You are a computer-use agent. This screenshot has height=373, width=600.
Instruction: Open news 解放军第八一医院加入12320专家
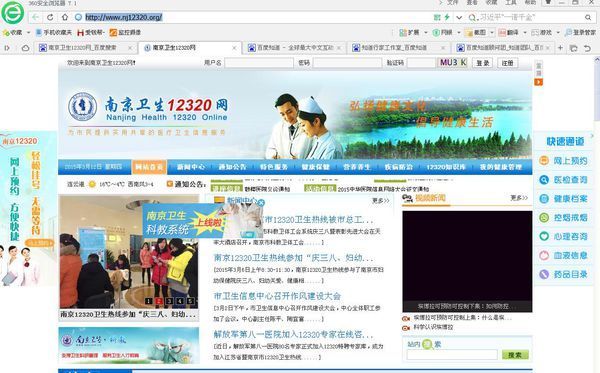pos(293,334)
